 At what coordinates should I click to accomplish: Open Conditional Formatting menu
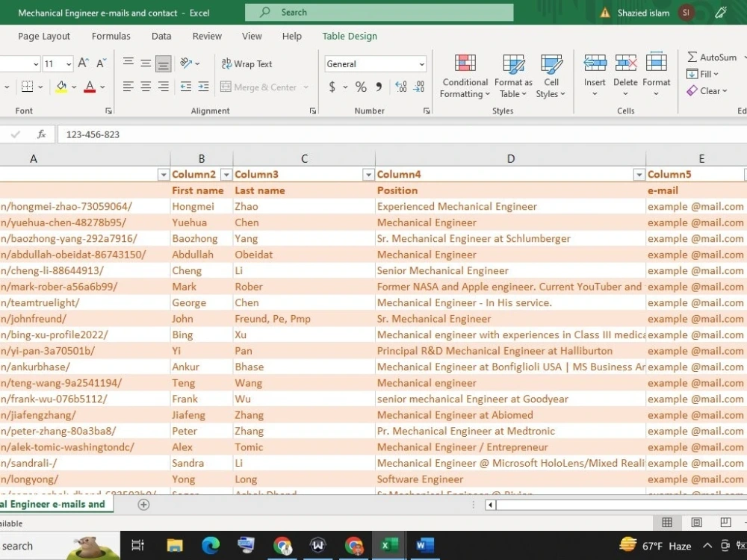tap(465, 76)
